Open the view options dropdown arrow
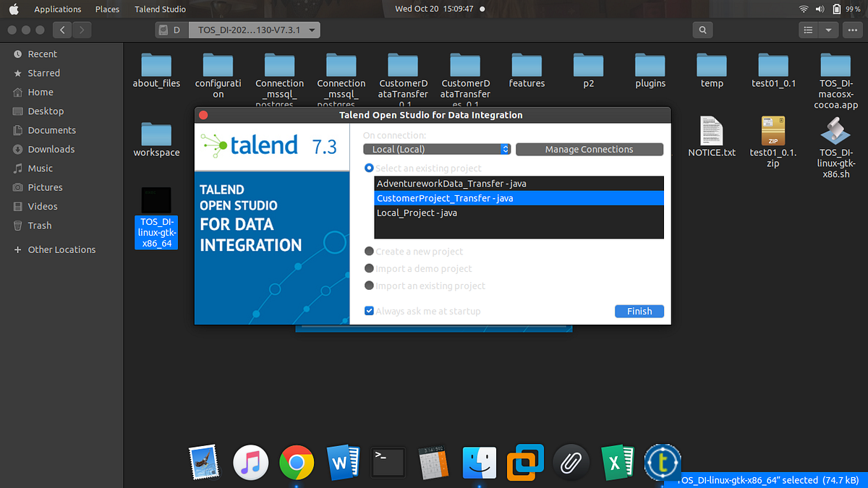Screen dimensions: 868x488 pyautogui.click(x=827, y=30)
